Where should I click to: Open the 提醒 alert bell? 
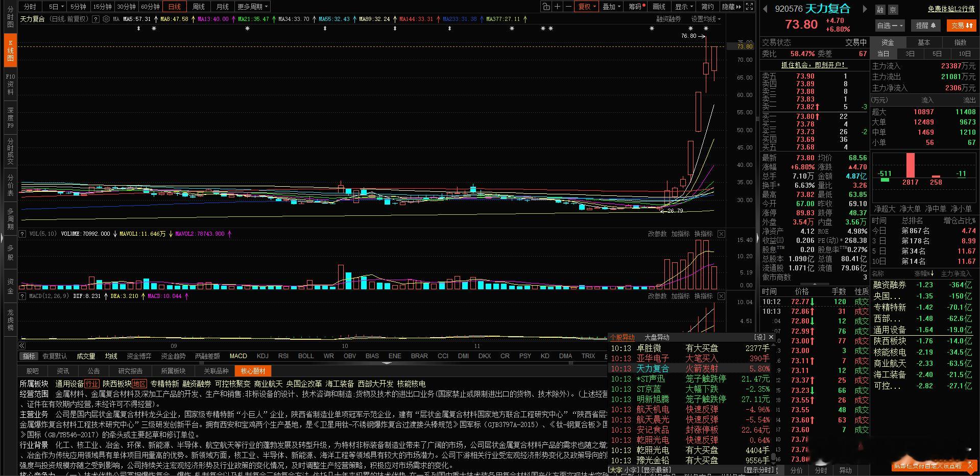[925, 26]
